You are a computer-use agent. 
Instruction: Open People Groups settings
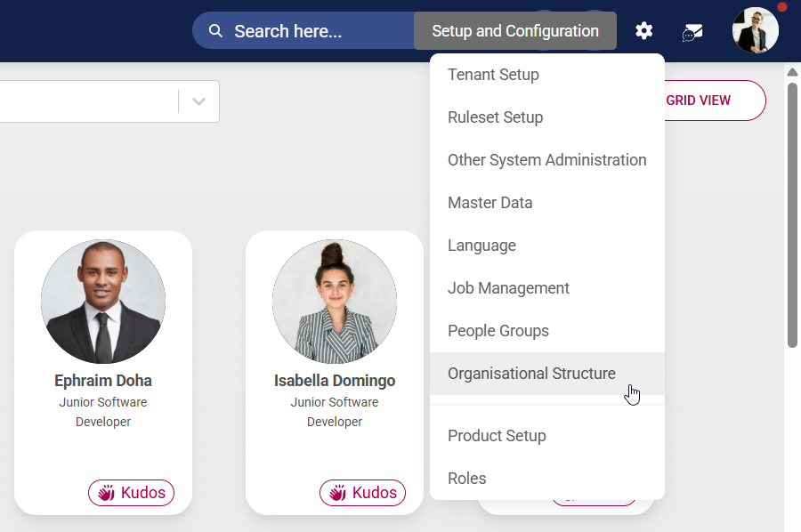(x=498, y=330)
